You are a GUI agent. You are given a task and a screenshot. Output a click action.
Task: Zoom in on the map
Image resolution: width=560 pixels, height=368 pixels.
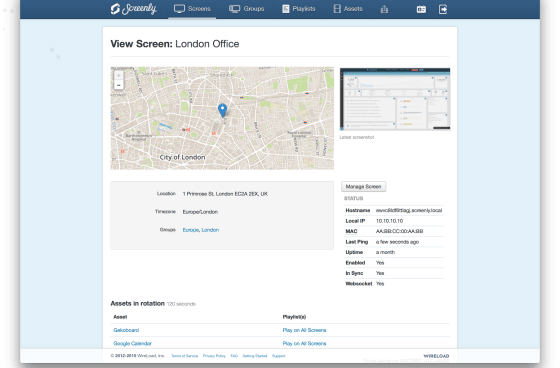tap(119, 75)
